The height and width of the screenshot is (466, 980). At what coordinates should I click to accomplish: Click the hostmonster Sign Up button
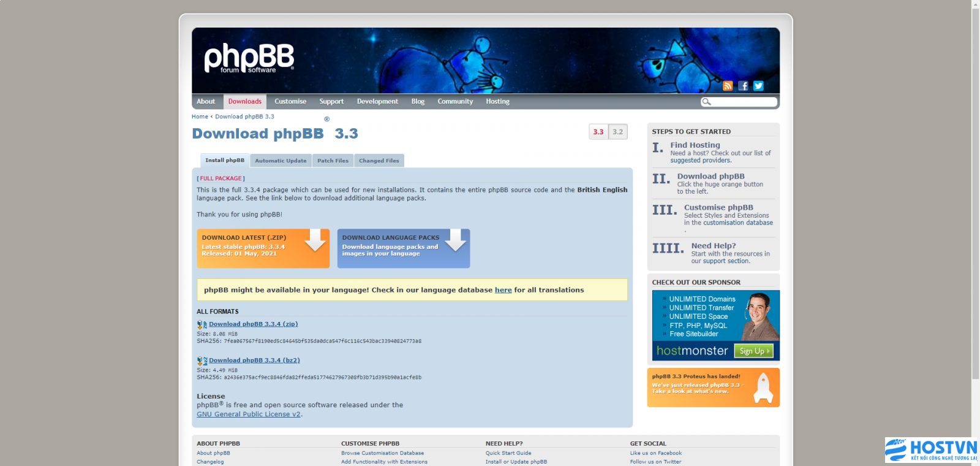(x=754, y=351)
